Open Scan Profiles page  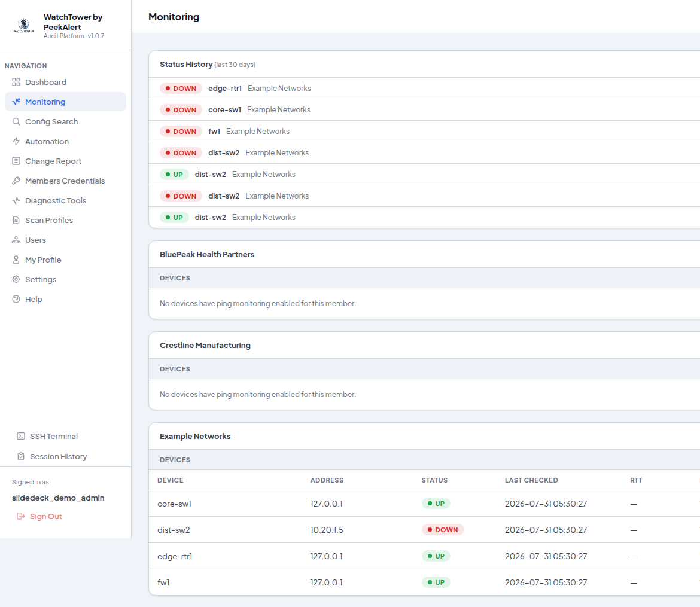[65, 220]
